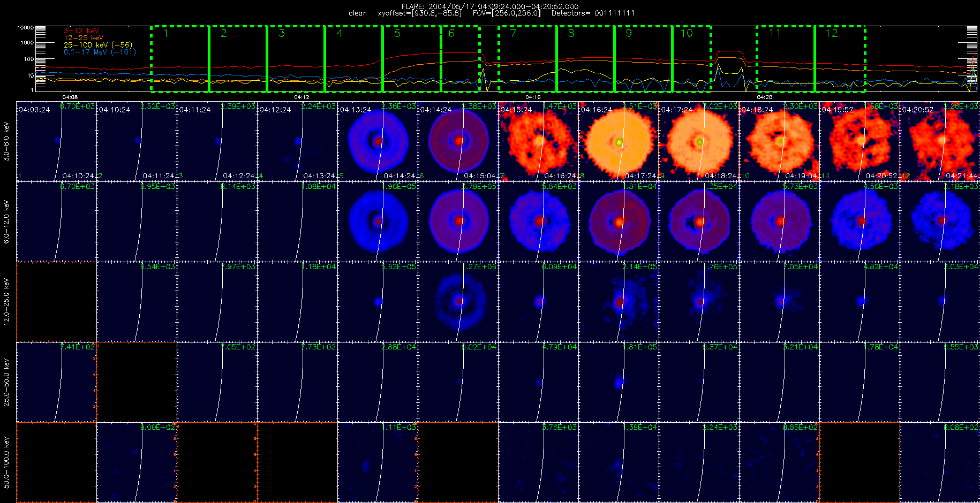Select interval 6 marker in light curve
Screen dimensions: 980x503
click(451, 34)
